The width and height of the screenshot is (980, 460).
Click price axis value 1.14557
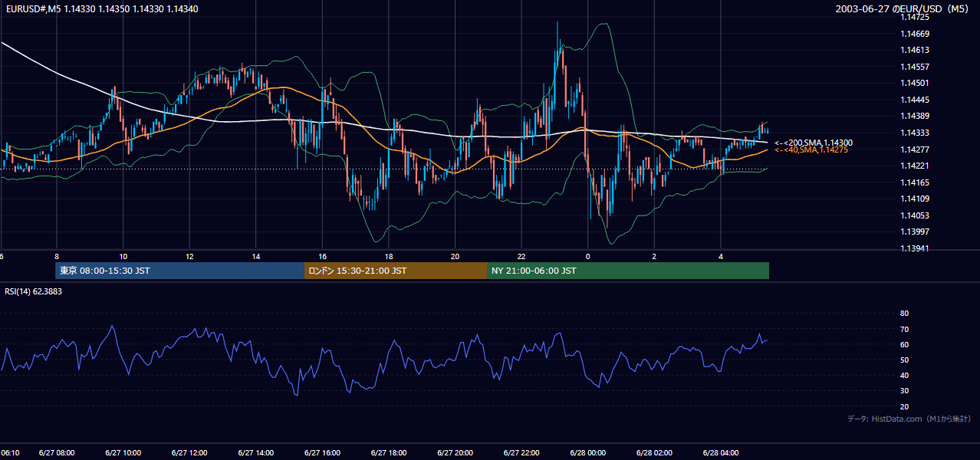[x=914, y=67]
